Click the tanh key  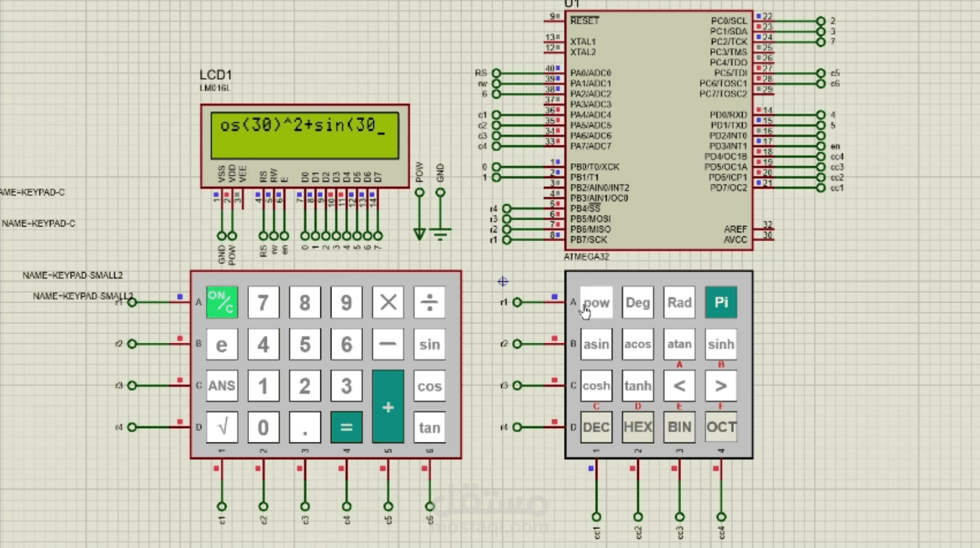[638, 385]
